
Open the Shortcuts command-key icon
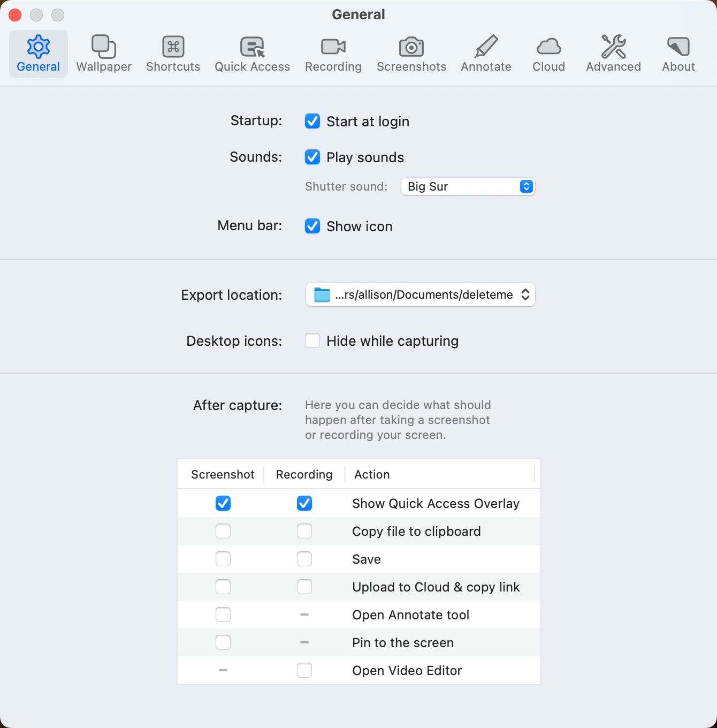point(173,47)
